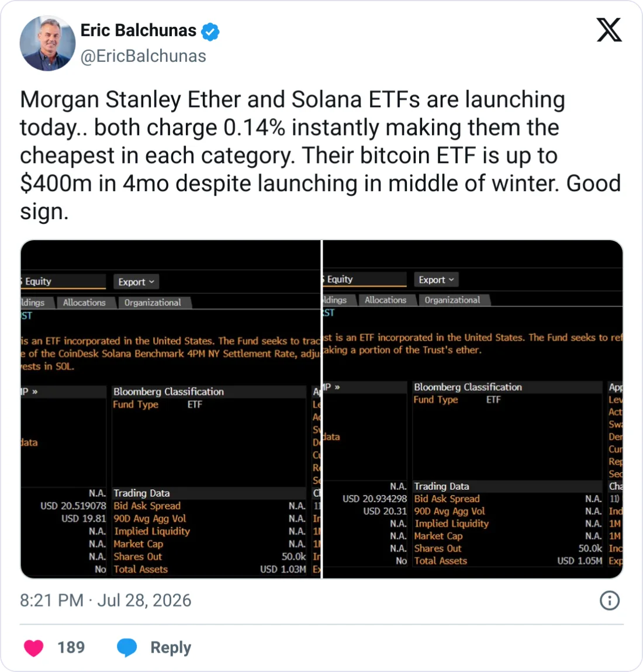Click the 8:21 PM Jul 28, 2026 timestamp
The width and height of the screenshot is (643, 672).
click(105, 601)
